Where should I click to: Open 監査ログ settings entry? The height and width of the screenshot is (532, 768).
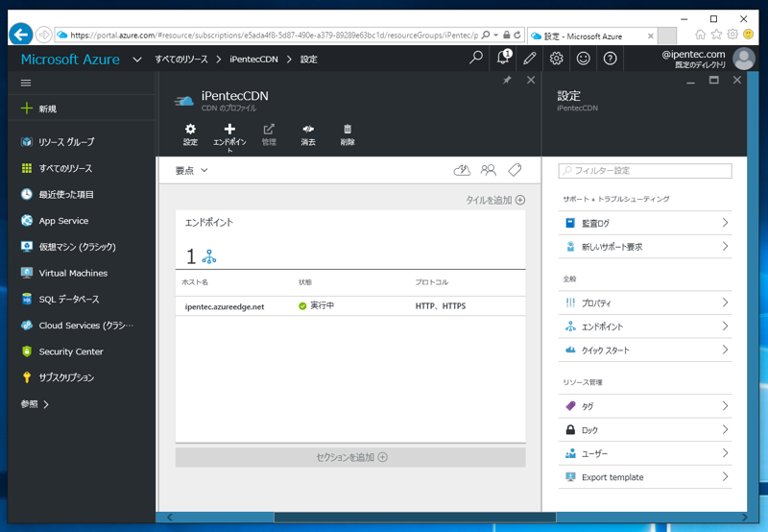point(645,223)
